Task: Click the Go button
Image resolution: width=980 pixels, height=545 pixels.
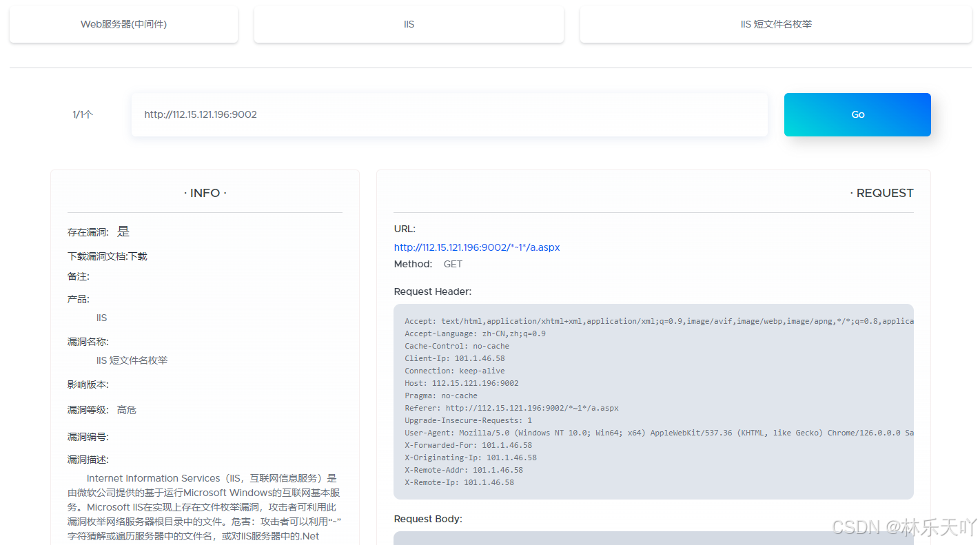Action: pos(857,114)
